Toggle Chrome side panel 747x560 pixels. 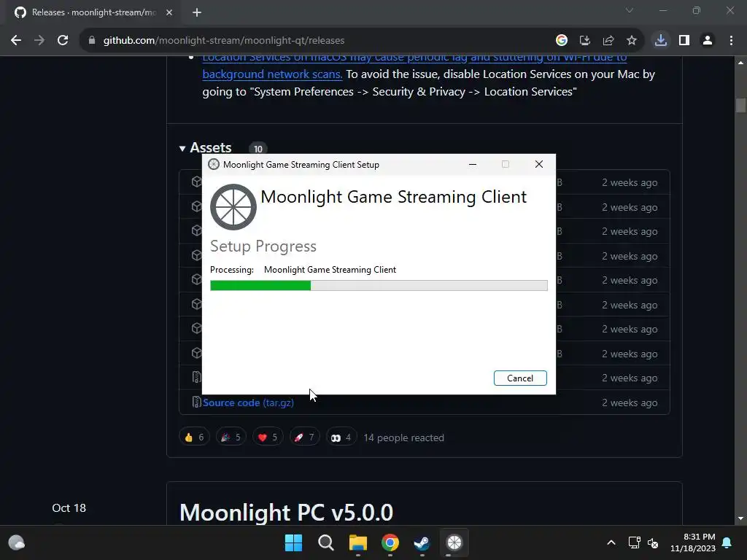point(684,41)
